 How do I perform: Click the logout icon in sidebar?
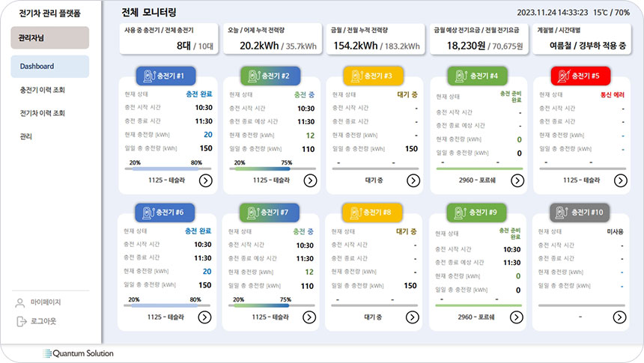20,321
